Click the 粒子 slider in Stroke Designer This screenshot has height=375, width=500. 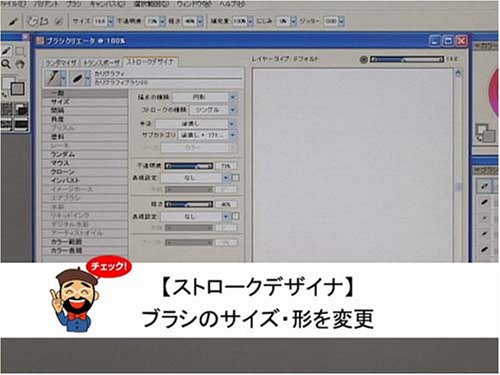coord(189,204)
